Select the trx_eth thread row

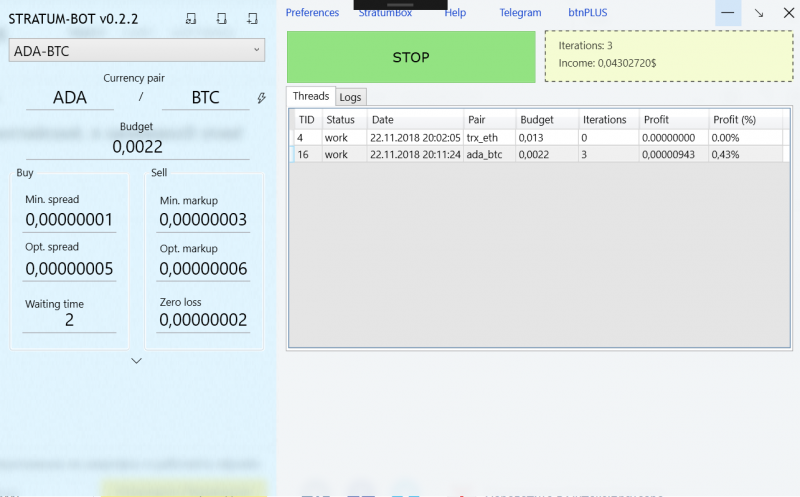(539, 138)
